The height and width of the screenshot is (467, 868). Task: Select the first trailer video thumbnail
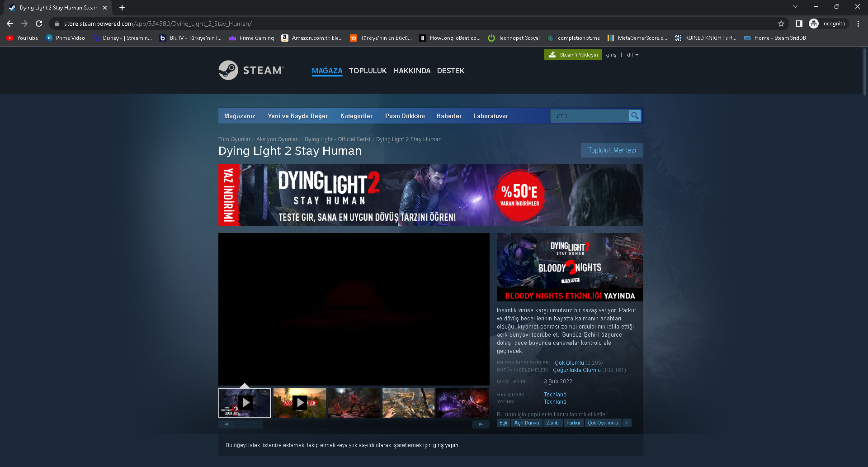[245, 403]
